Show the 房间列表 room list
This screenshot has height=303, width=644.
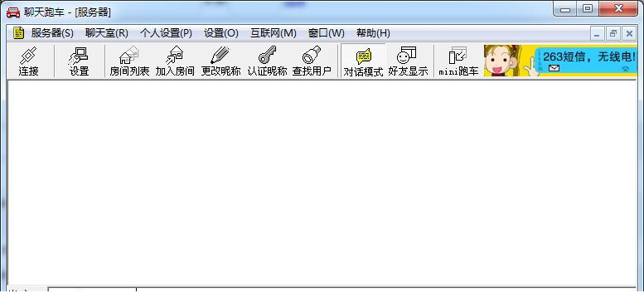pos(129,61)
